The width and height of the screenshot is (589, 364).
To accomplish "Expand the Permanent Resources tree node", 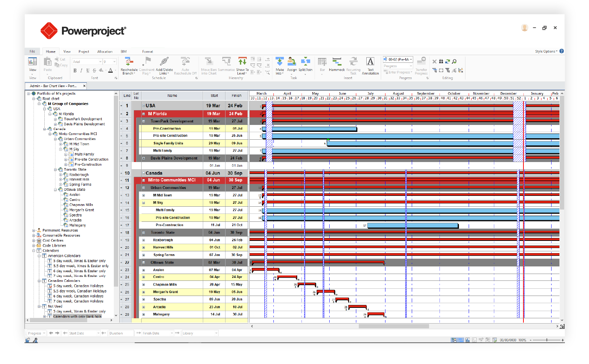I will (34, 230).
